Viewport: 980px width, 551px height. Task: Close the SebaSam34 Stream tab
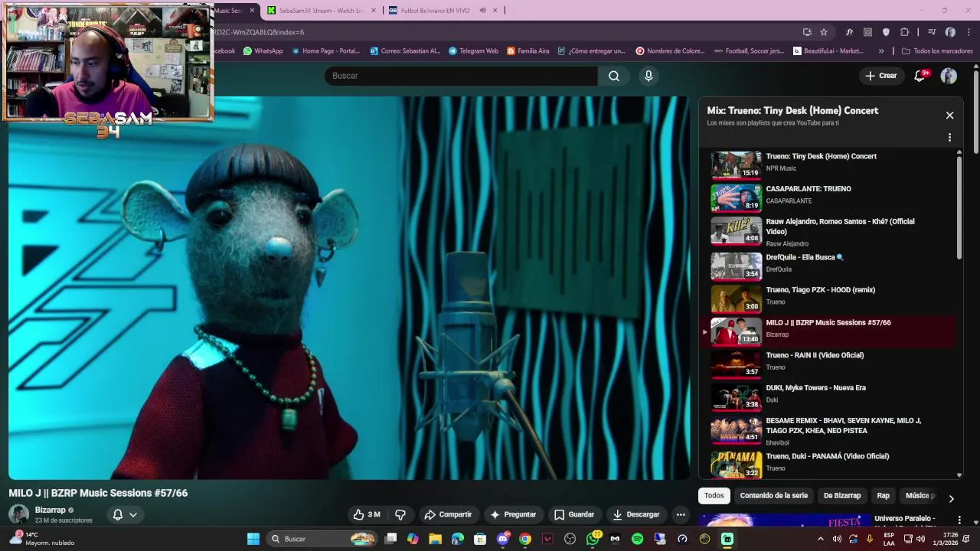click(374, 11)
